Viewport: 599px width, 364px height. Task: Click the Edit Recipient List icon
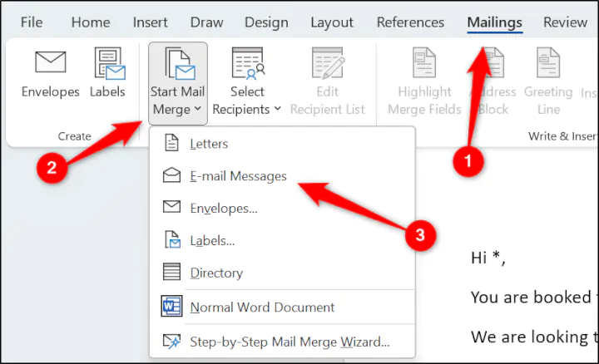(x=328, y=63)
